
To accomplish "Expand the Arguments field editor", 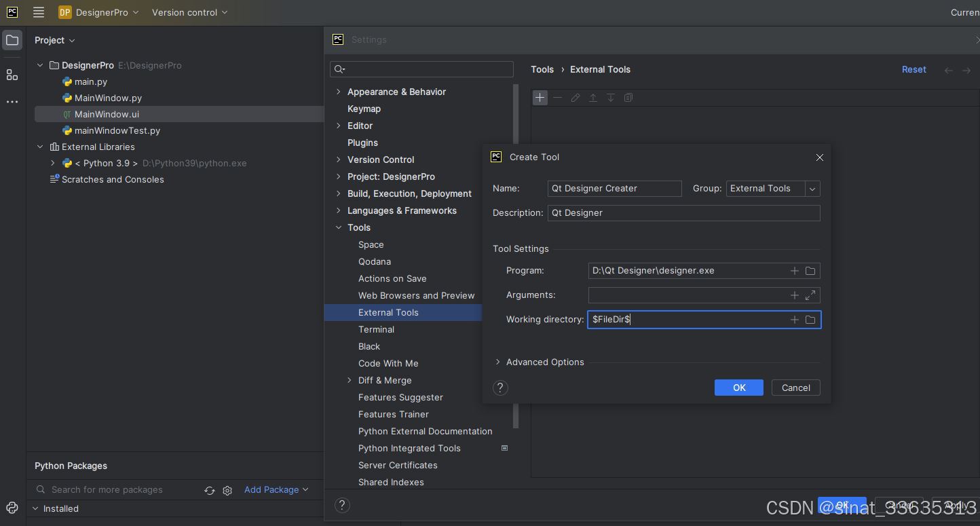I will click(x=810, y=295).
